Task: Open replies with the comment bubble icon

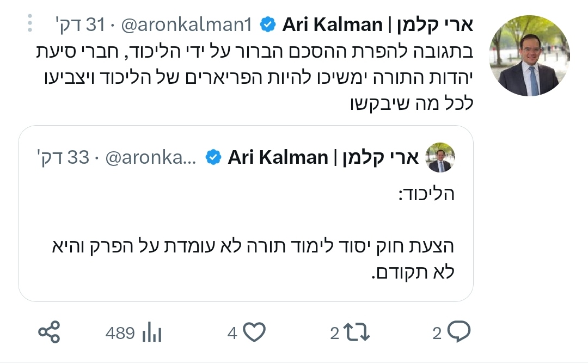Action: point(459,331)
